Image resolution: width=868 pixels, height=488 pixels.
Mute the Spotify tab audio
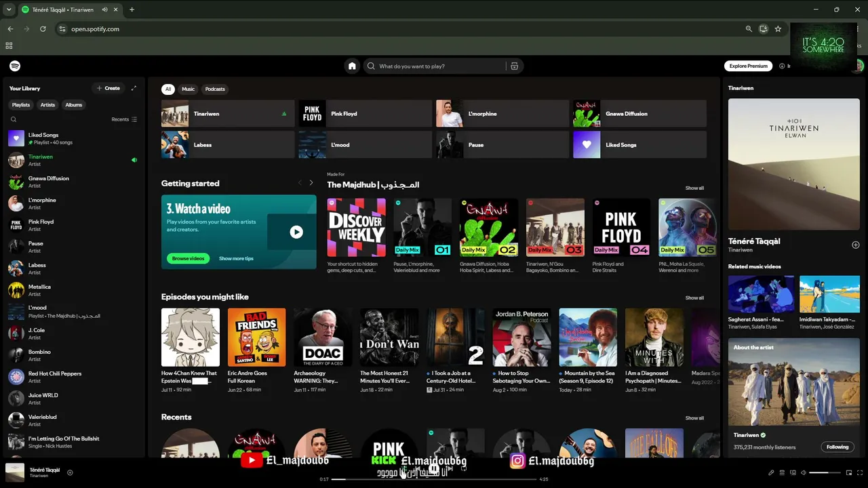[x=104, y=9]
